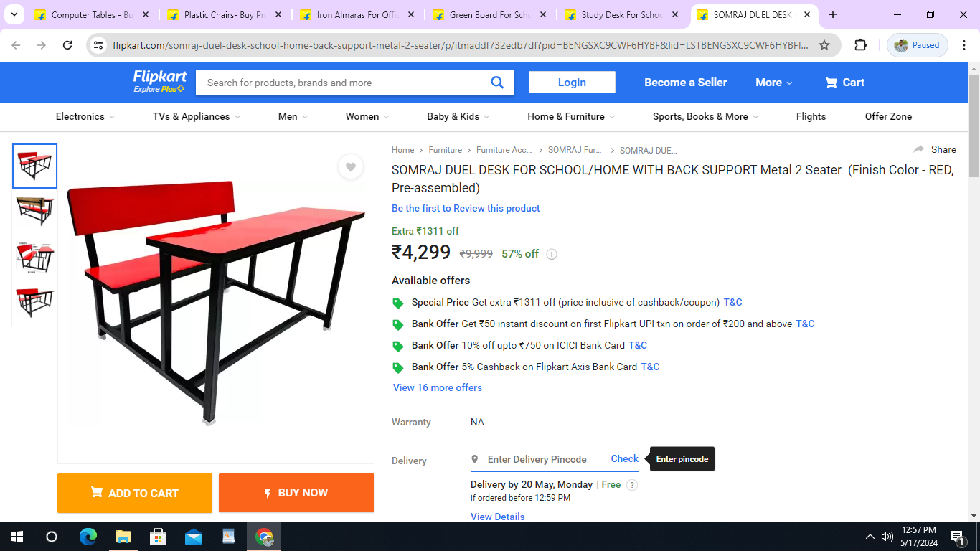The height and width of the screenshot is (551, 980).
Task: Open View 16 more offers link
Action: (x=438, y=387)
